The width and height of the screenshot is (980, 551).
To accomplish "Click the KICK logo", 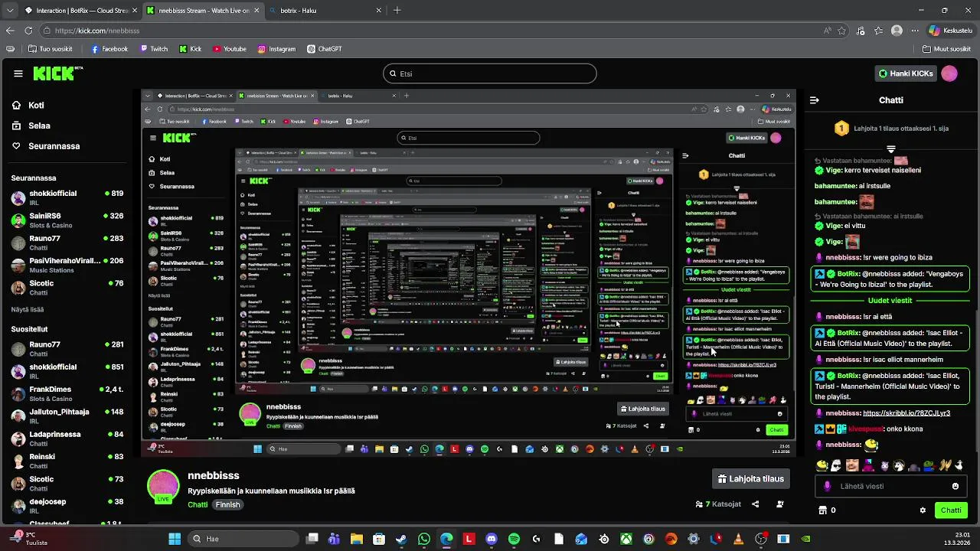I will coord(57,73).
